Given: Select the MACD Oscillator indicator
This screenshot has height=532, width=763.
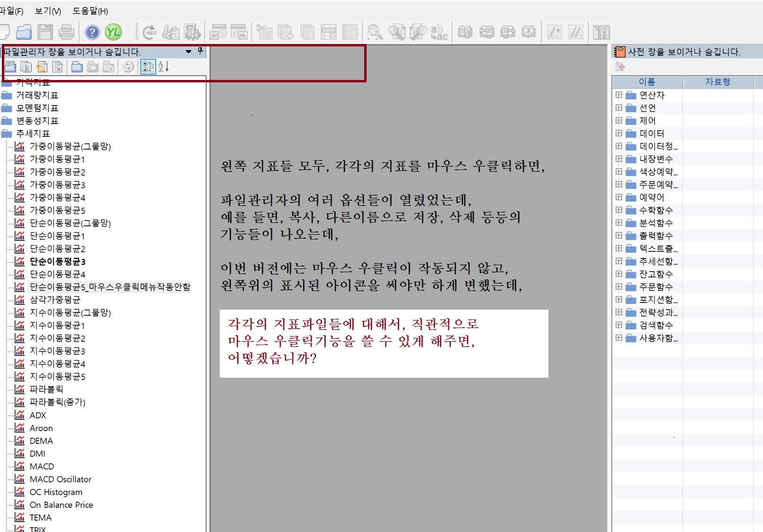Looking at the screenshot, I should pos(60,479).
